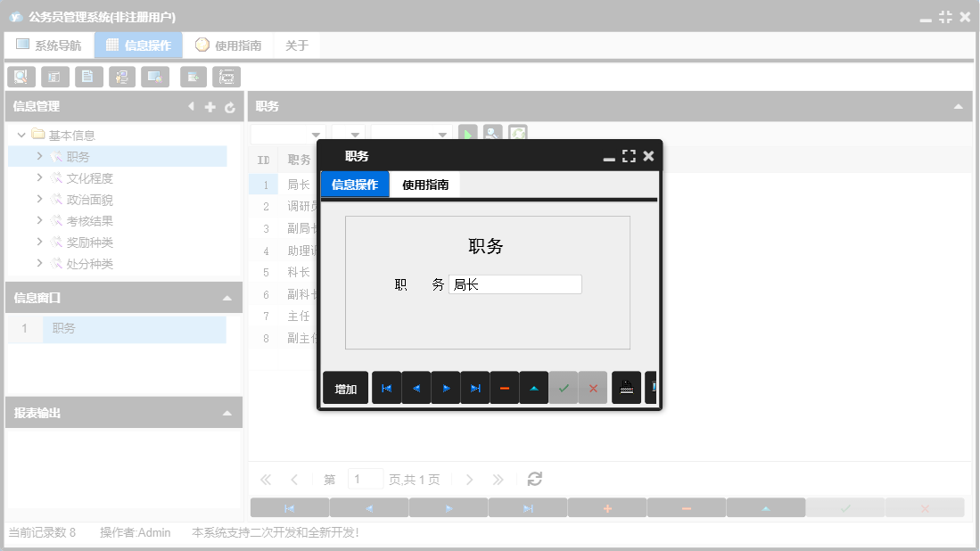980x551 pixels.
Task: Click the refresh icon next to 信息管理 header
Action: 230,106
